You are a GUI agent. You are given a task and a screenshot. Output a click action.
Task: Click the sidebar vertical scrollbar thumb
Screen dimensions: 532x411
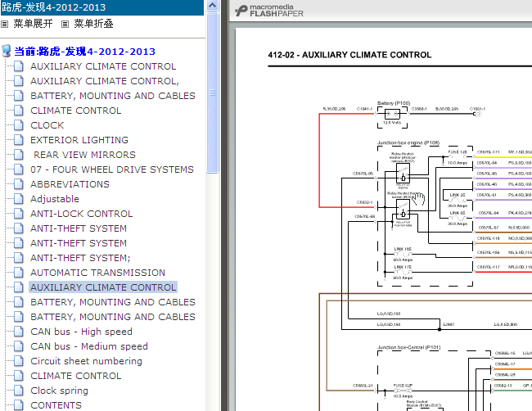tap(212, 90)
